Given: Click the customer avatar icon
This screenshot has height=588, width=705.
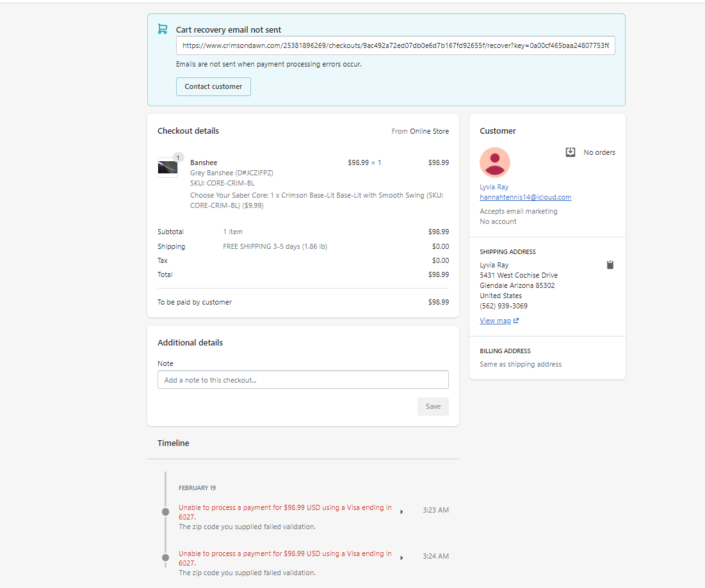Looking at the screenshot, I should pyautogui.click(x=495, y=163).
